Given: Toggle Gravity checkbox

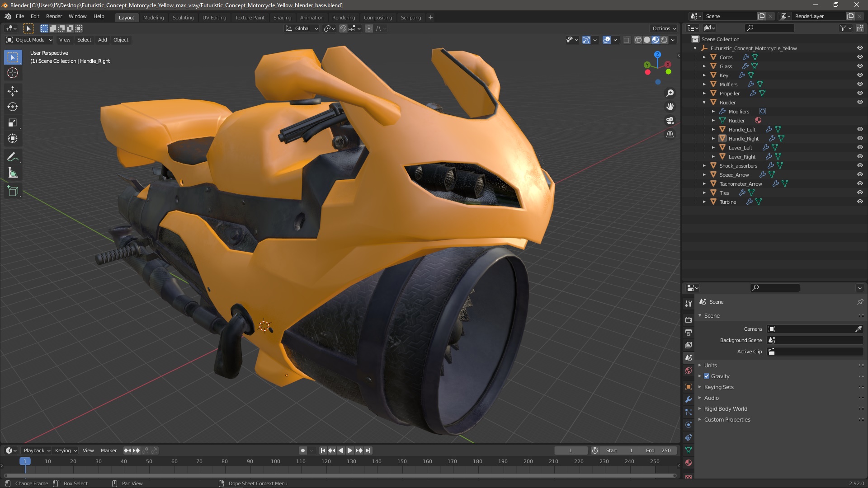Looking at the screenshot, I should [707, 376].
